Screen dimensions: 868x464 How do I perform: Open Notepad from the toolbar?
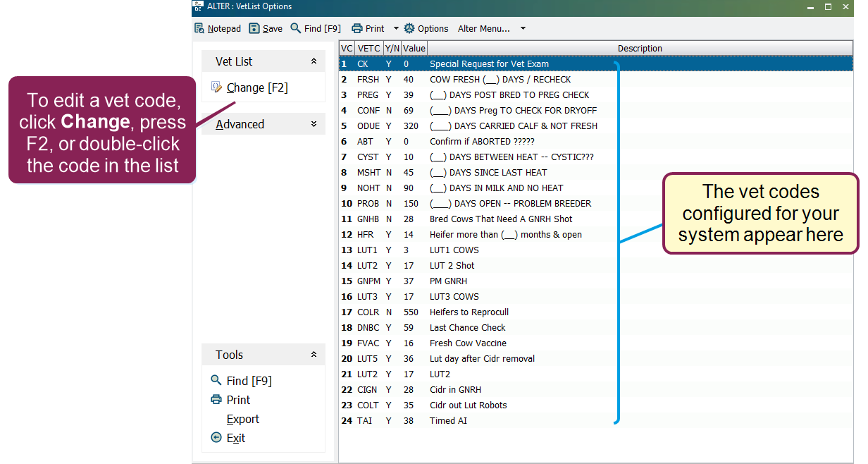click(218, 29)
